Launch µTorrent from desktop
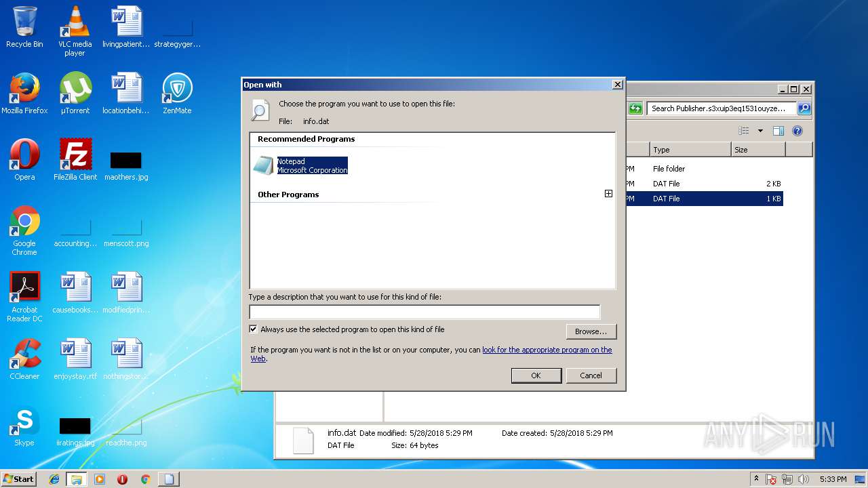 (75, 93)
